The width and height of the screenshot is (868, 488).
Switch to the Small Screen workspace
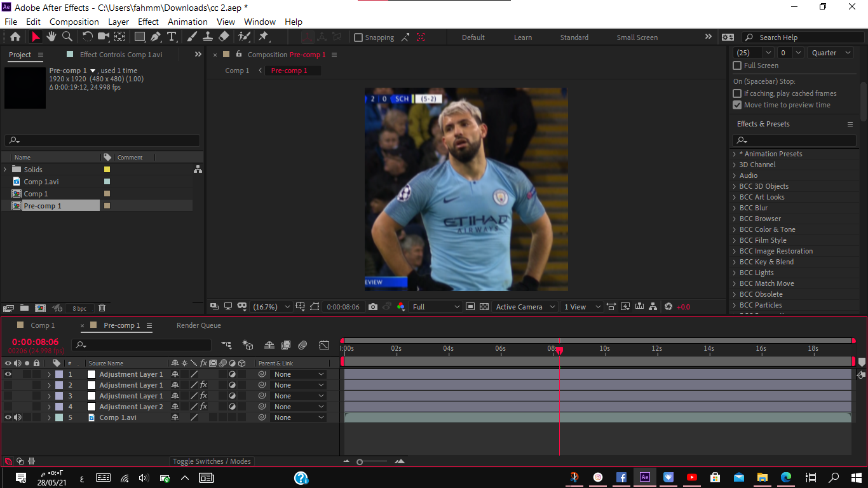637,37
